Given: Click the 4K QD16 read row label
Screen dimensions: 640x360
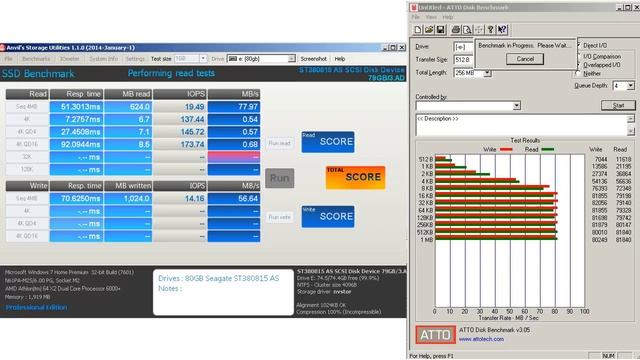Looking at the screenshot, I should [27, 144].
